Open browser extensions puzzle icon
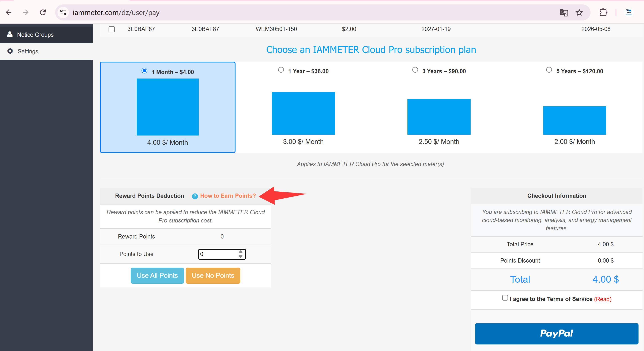The image size is (644, 351). point(603,12)
